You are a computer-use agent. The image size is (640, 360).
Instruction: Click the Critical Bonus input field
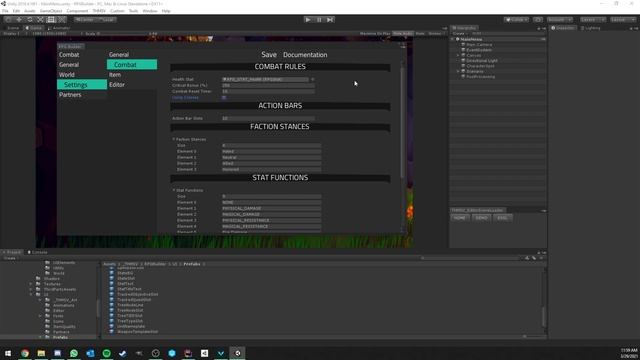click(268, 85)
